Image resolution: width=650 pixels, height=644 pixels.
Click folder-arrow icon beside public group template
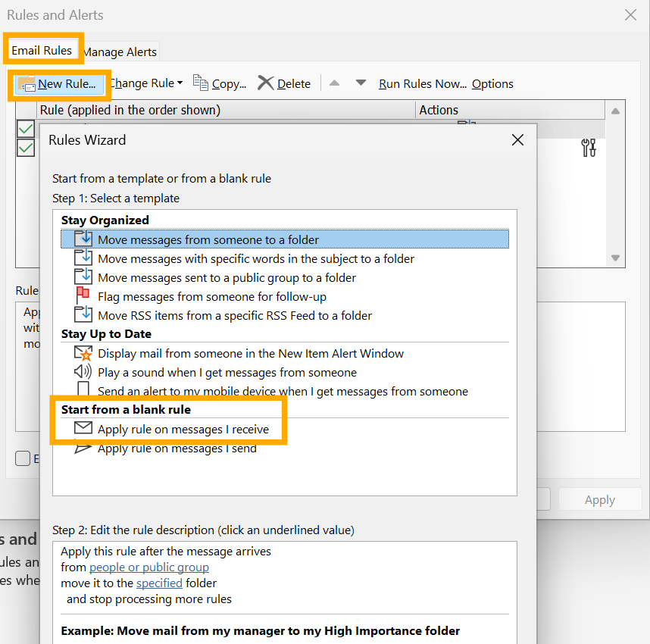click(x=83, y=276)
